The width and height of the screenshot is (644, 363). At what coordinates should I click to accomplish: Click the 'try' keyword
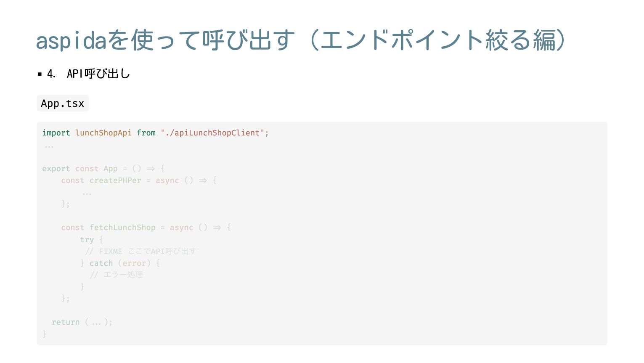(x=87, y=240)
